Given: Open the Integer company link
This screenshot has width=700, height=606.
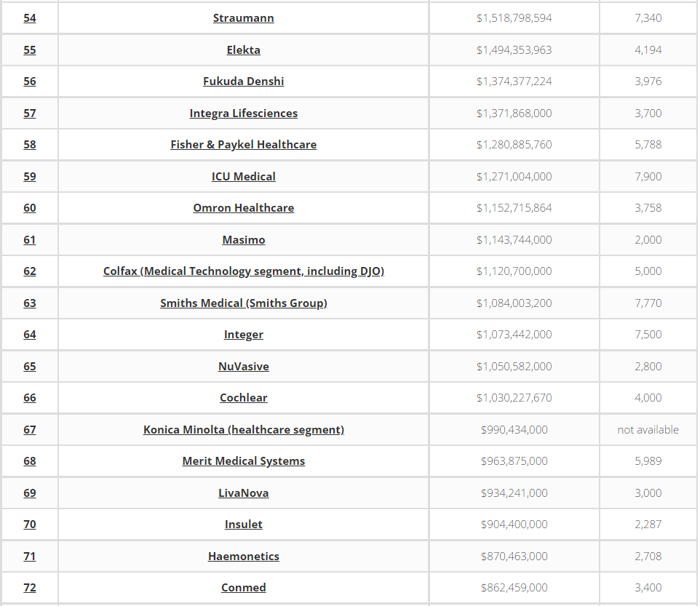Looking at the screenshot, I should [243, 335].
